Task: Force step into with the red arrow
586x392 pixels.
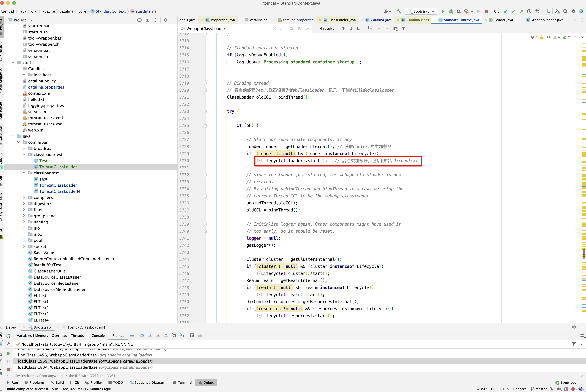Action: [158, 335]
